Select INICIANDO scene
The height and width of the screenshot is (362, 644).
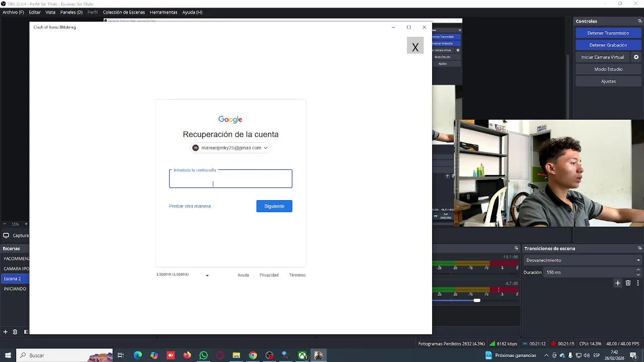pyautogui.click(x=16, y=289)
